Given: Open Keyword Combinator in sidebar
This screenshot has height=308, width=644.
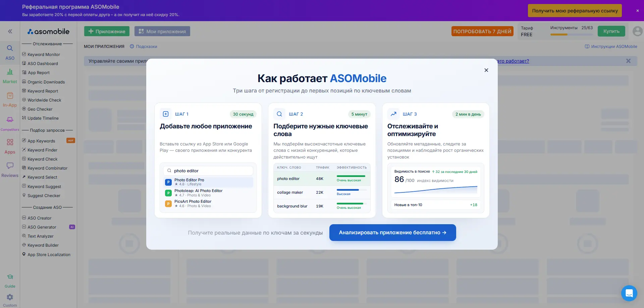Looking at the screenshot, I should (x=47, y=168).
